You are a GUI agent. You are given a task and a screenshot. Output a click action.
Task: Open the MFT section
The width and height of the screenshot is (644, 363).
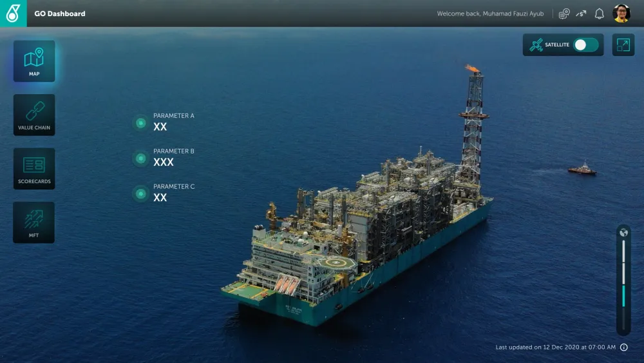(34, 222)
